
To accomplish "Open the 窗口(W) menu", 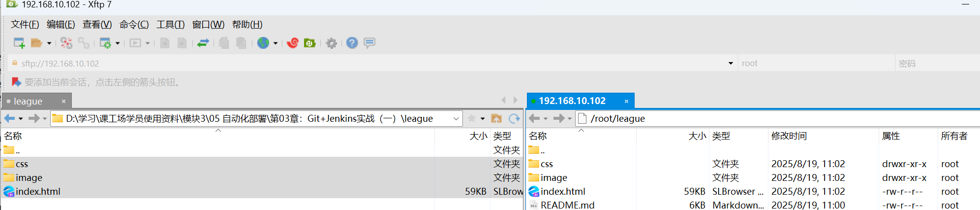I will 209,24.
